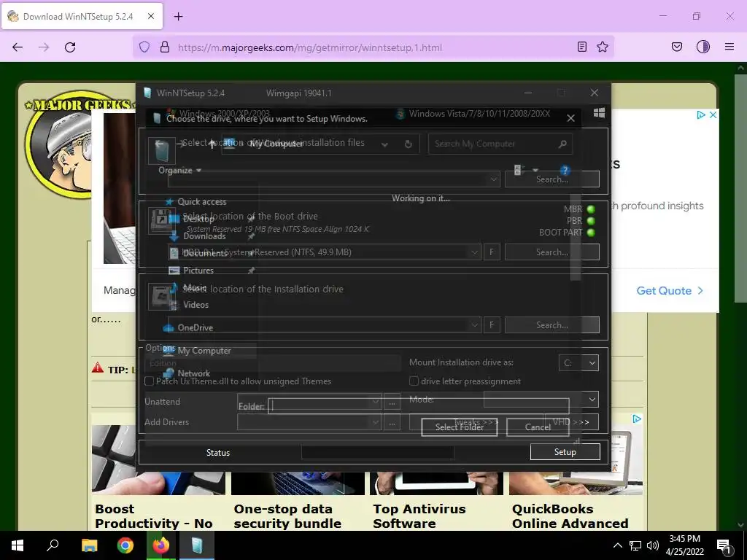Open a new browser tab
Screen dimensions: 747x560
[x=178, y=17]
